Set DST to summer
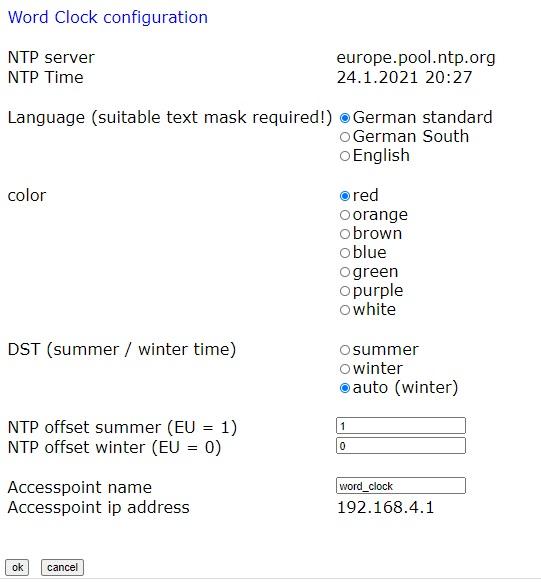 pos(345,350)
